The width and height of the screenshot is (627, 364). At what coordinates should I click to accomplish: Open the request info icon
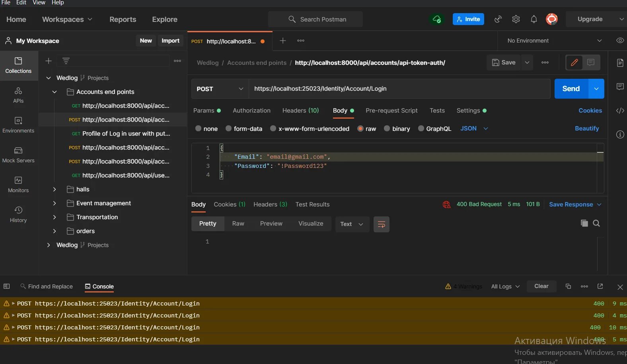pos(620,134)
